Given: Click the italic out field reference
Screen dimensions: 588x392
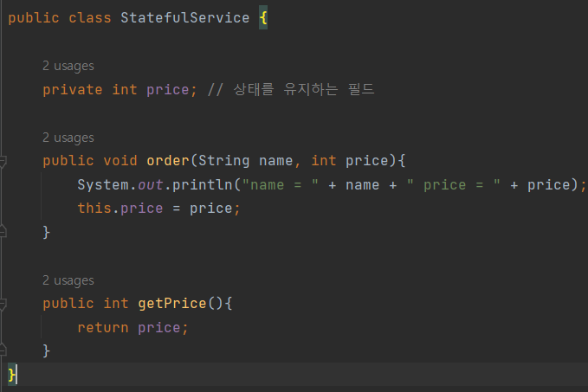Looking at the screenshot, I should point(151,185).
